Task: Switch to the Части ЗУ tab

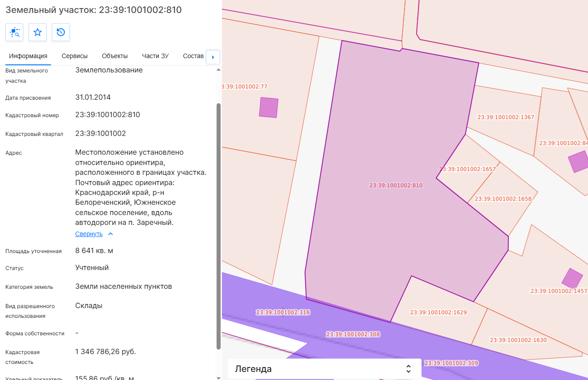Action: pyautogui.click(x=155, y=56)
